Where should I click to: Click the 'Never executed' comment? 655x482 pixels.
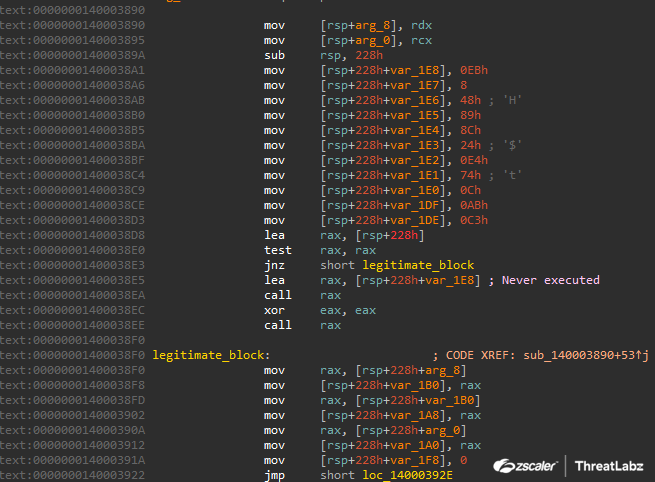pyautogui.click(x=553, y=280)
